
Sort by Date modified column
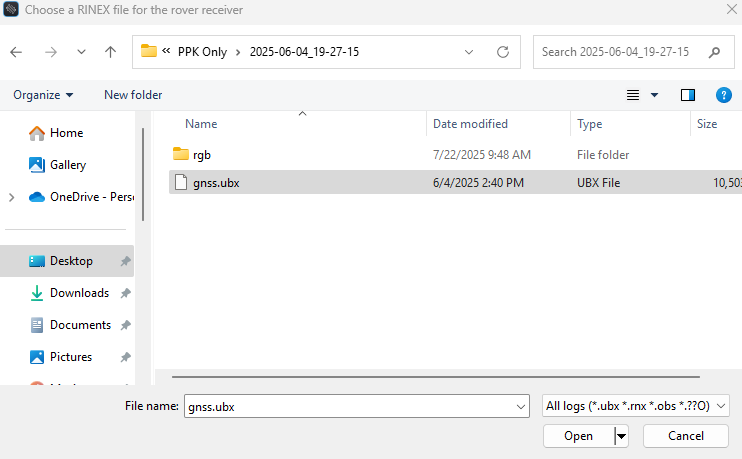(x=470, y=124)
